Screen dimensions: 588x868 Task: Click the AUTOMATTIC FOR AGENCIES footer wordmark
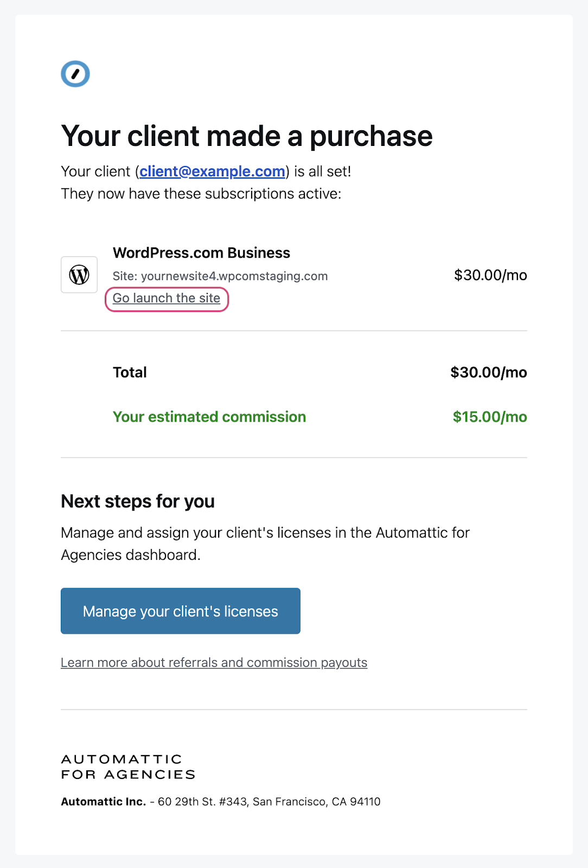coord(128,767)
